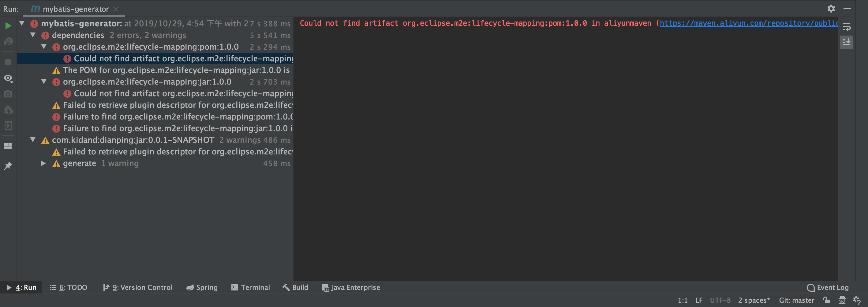Select dependencies '2 errors, 2 warnings' row
This screenshot has width=868, height=307.
pyautogui.click(x=155, y=35)
